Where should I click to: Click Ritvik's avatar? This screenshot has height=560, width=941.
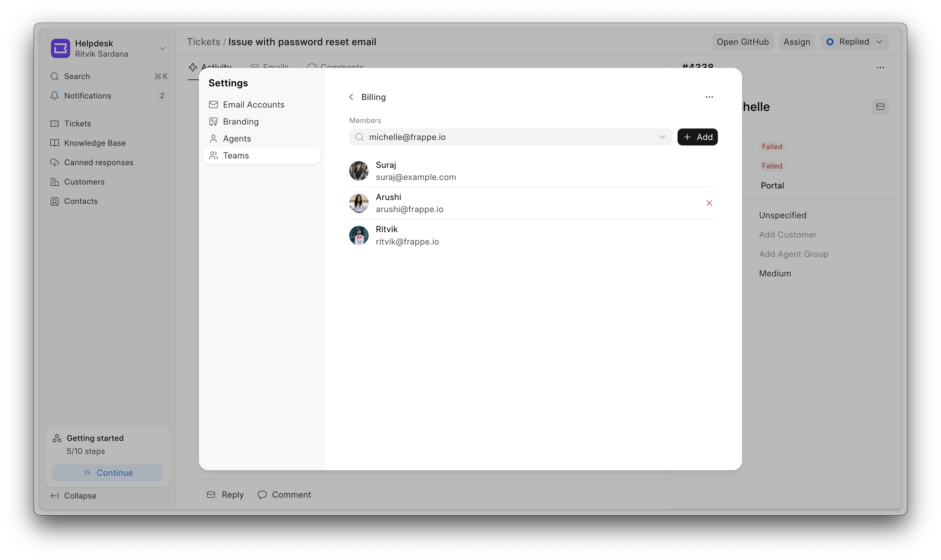(359, 235)
